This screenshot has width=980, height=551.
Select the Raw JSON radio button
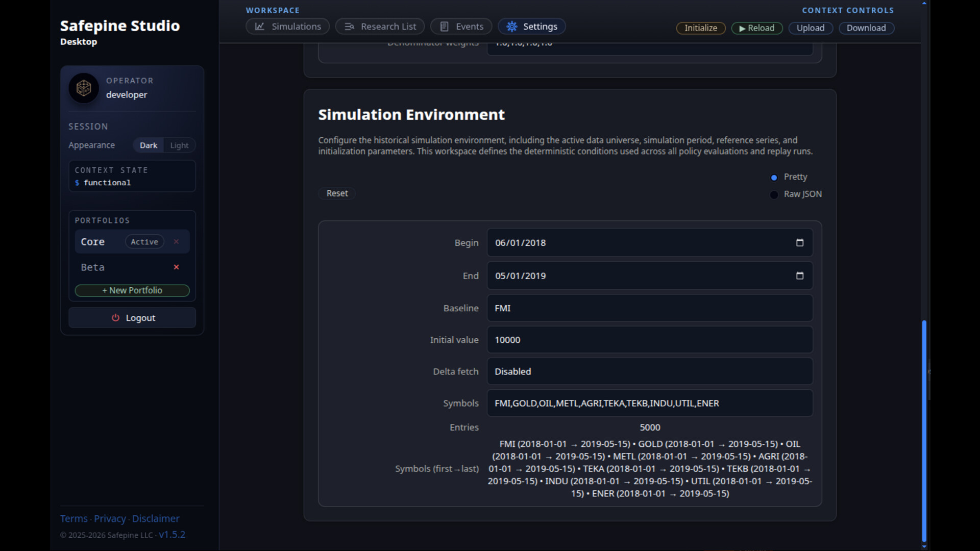point(774,195)
